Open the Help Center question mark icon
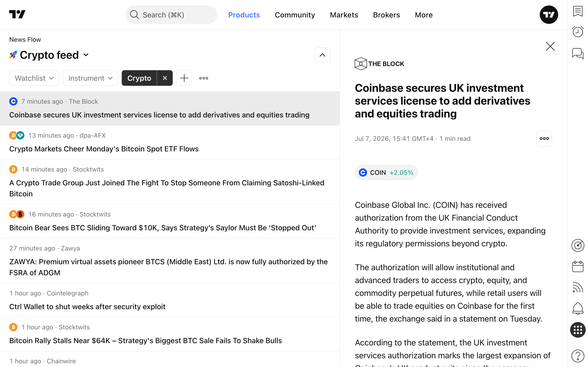This screenshot has width=588, height=367. tap(578, 356)
